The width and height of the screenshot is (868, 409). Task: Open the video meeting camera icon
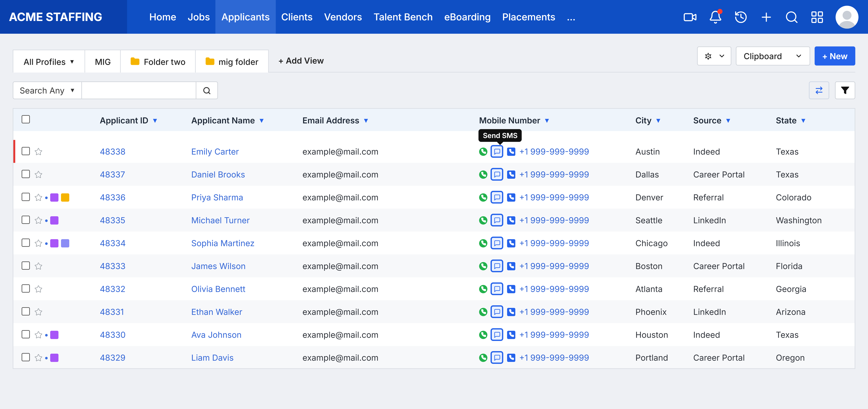point(690,17)
